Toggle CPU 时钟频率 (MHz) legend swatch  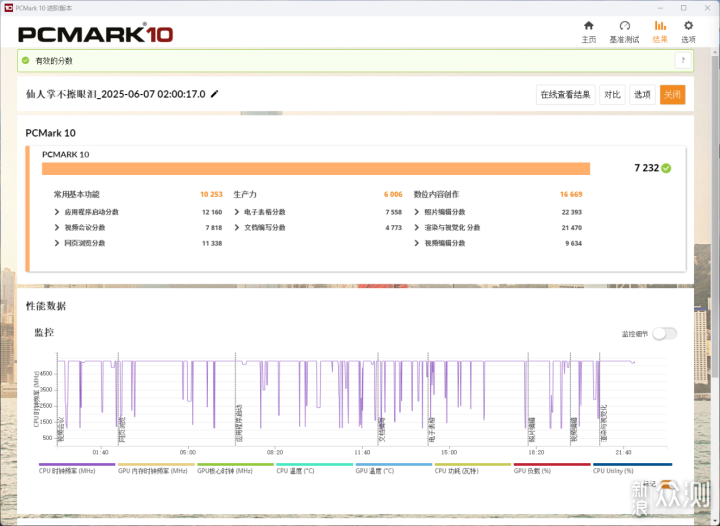(77, 464)
